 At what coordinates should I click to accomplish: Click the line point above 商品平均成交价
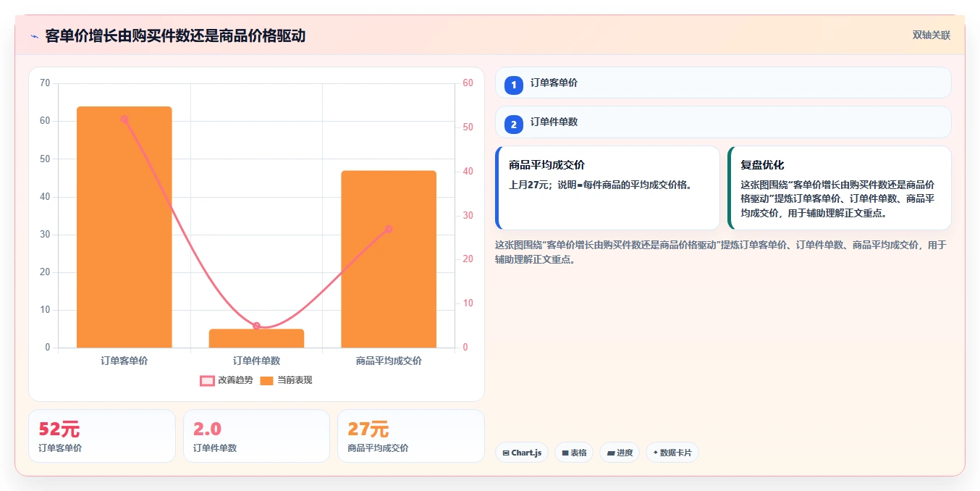click(389, 229)
